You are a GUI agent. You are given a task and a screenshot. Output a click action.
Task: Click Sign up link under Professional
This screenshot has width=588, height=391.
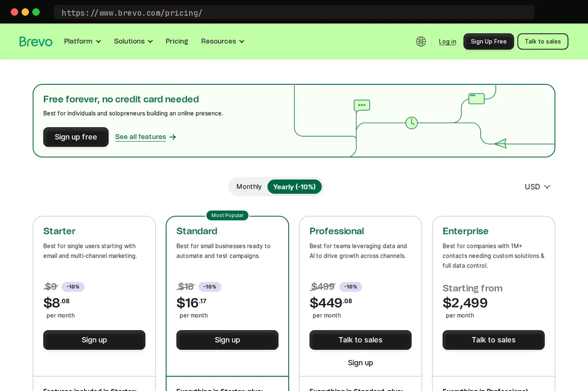point(361,363)
